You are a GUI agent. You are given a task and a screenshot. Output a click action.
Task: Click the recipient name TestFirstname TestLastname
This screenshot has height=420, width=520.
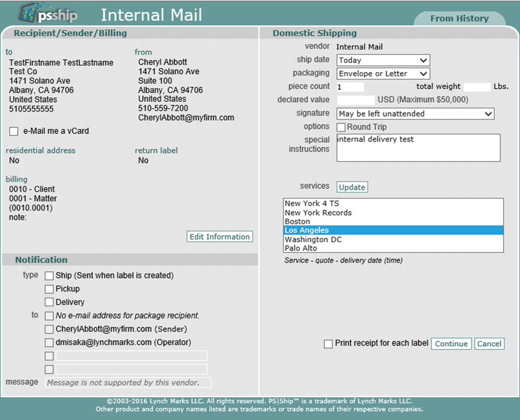61,63
